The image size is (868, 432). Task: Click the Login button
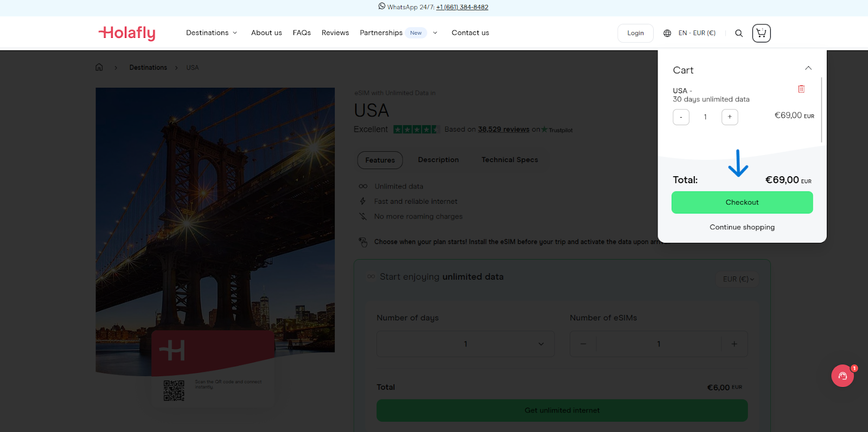point(635,33)
